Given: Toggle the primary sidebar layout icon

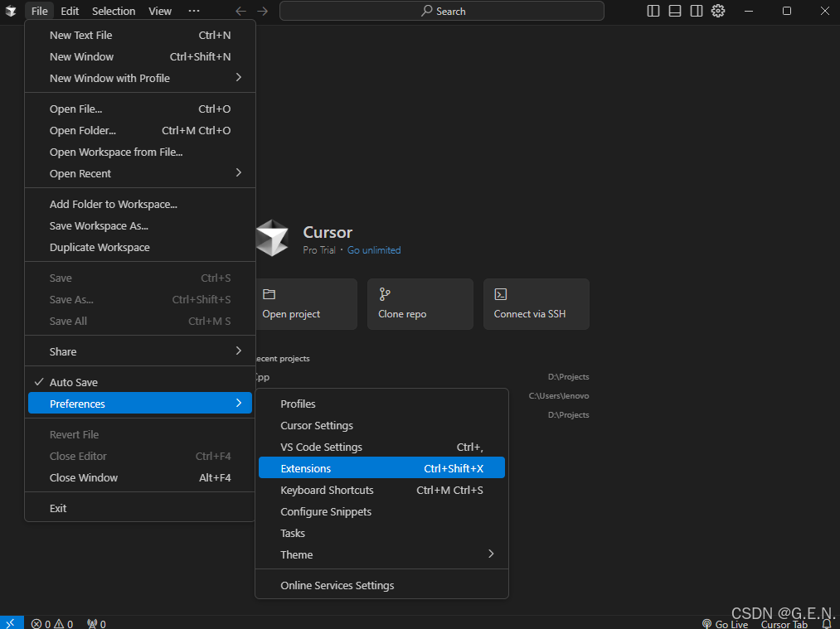Looking at the screenshot, I should pyautogui.click(x=653, y=11).
